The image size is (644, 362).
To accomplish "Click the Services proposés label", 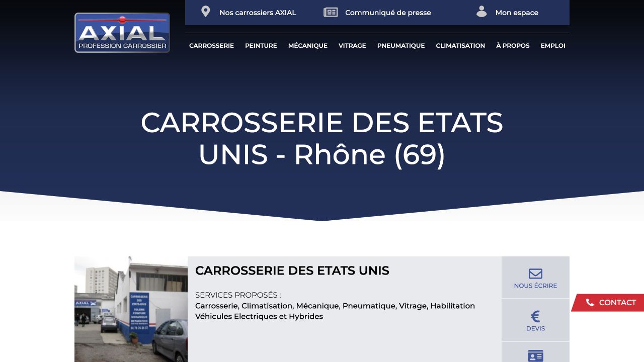I will click(x=238, y=295).
